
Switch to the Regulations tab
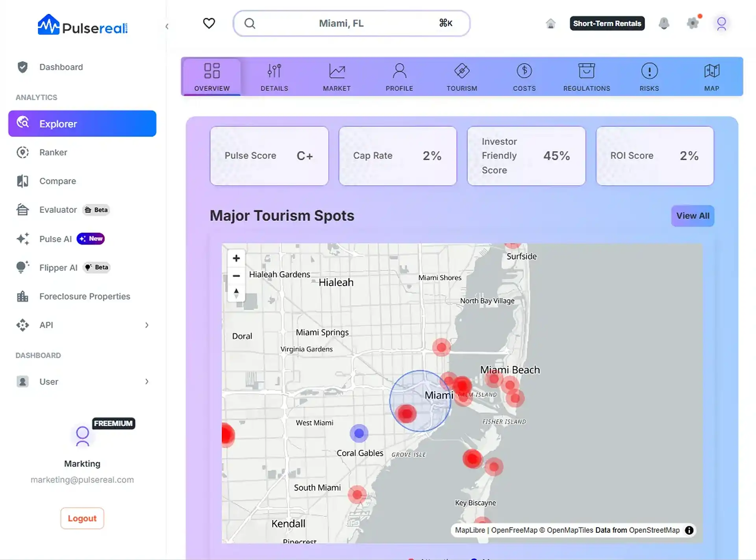point(587,77)
